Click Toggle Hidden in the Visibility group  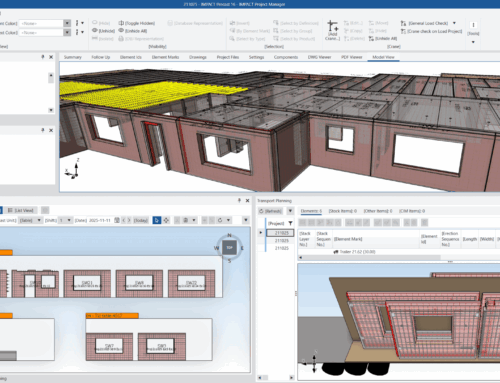(137, 23)
